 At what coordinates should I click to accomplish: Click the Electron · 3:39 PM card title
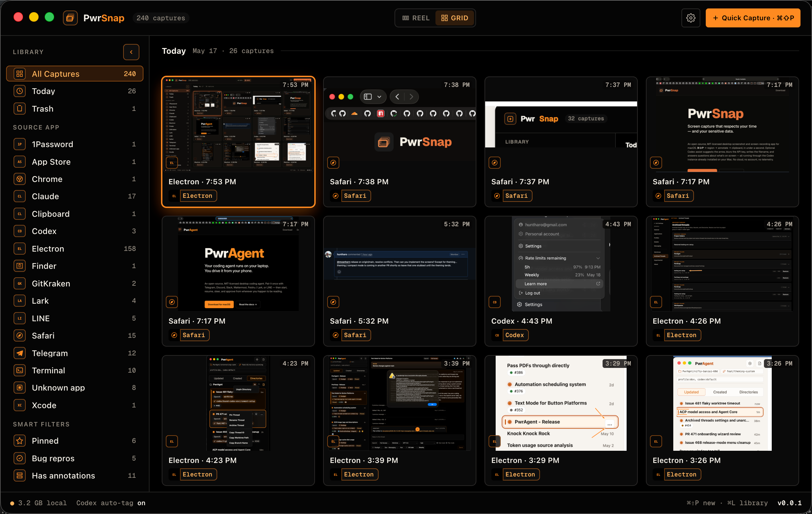(x=364, y=460)
